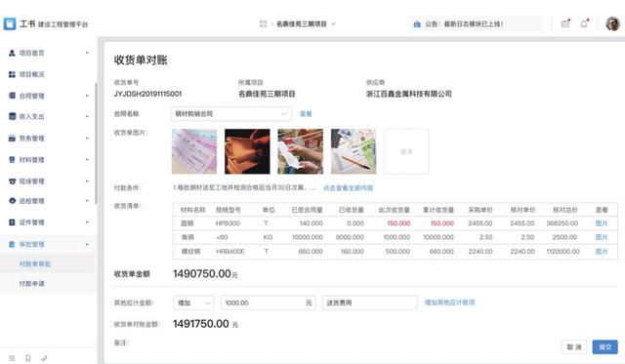Viewport: 625px width, 364px height.
Task: Click the empty 更多 image placeholder
Action: pyautogui.click(x=406, y=151)
